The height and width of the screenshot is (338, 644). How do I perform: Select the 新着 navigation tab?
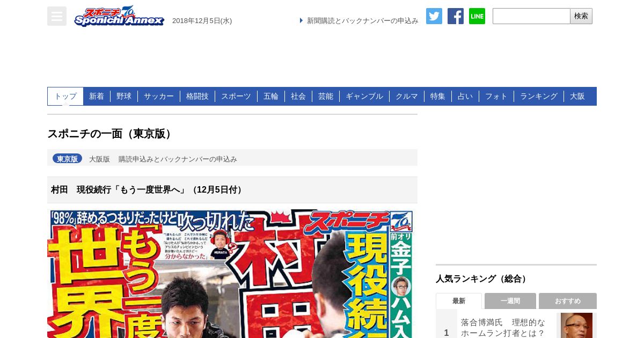(97, 96)
